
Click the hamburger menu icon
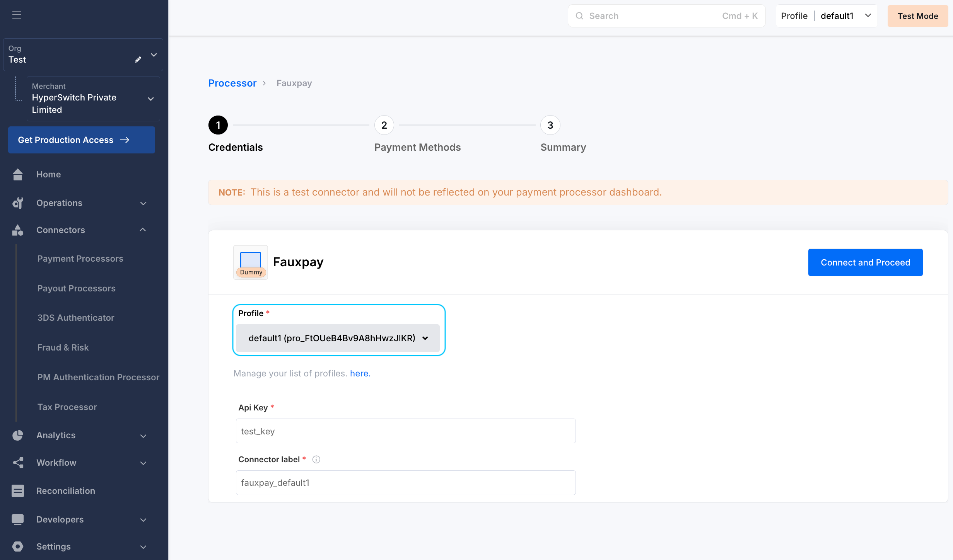click(x=16, y=15)
